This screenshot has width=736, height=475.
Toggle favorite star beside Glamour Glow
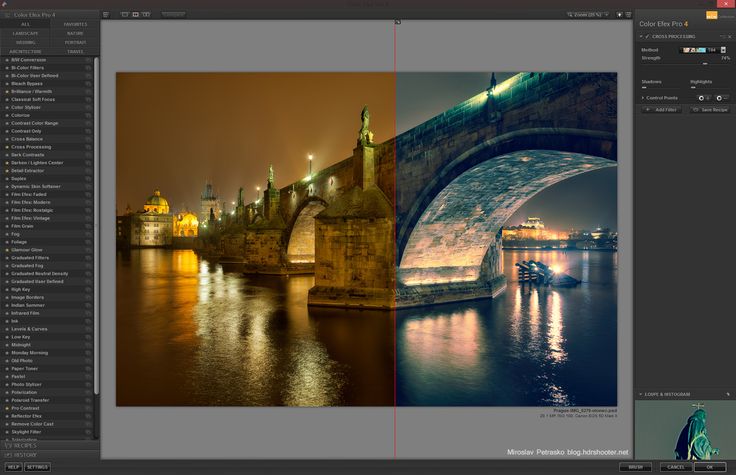pos(6,250)
